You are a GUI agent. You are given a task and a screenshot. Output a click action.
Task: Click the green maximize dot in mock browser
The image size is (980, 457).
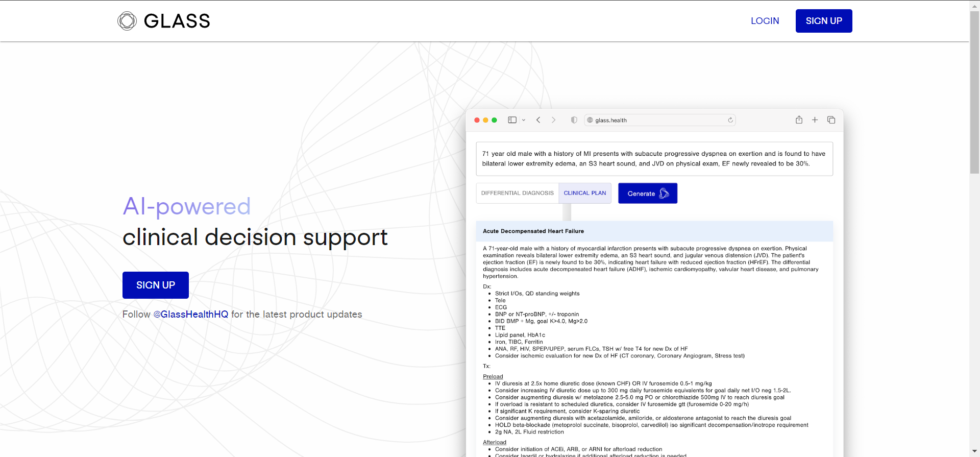point(494,120)
